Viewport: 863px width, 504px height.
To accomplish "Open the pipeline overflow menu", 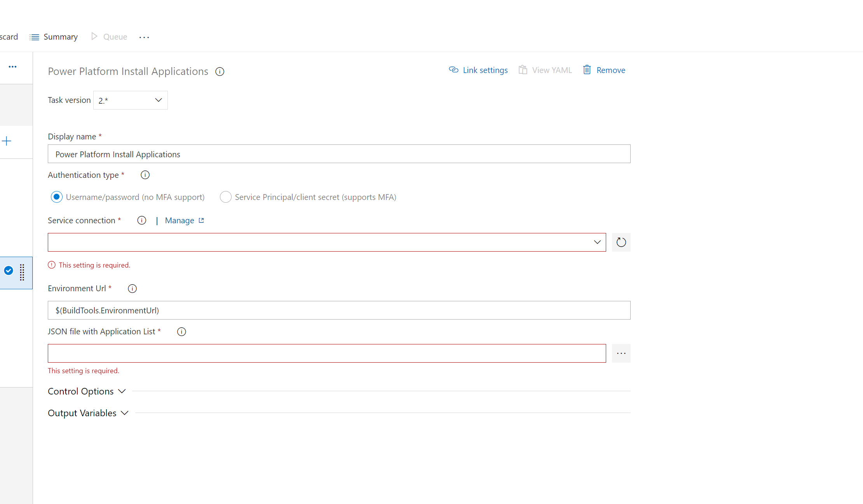I will (144, 37).
